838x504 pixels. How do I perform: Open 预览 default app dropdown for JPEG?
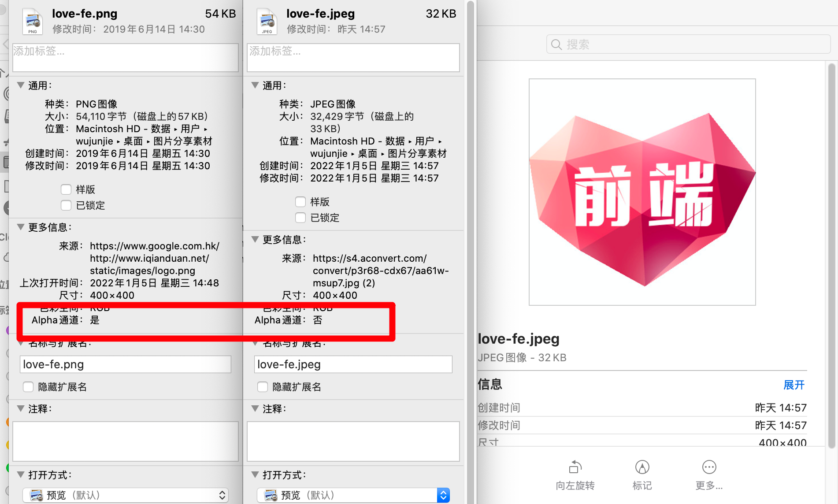pyautogui.click(x=353, y=495)
